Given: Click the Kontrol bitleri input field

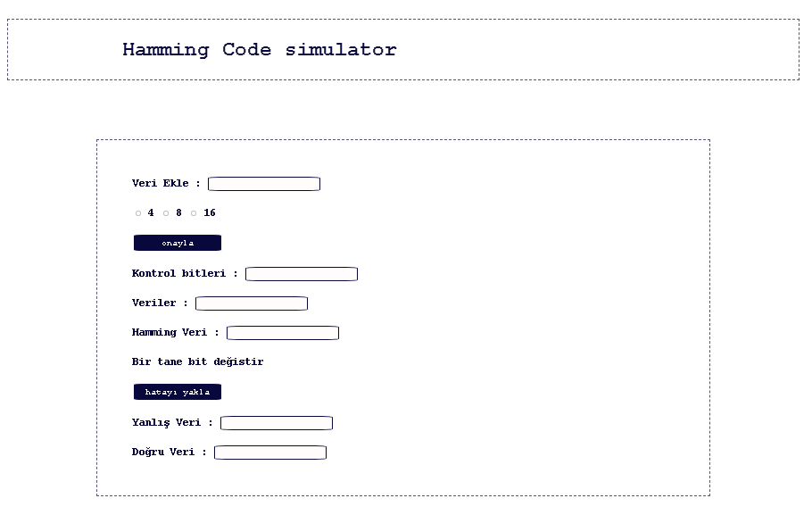Looking at the screenshot, I should [x=301, y=273].
